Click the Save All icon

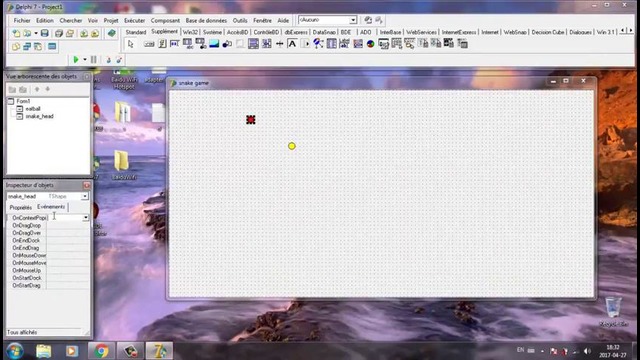point(59,33)
